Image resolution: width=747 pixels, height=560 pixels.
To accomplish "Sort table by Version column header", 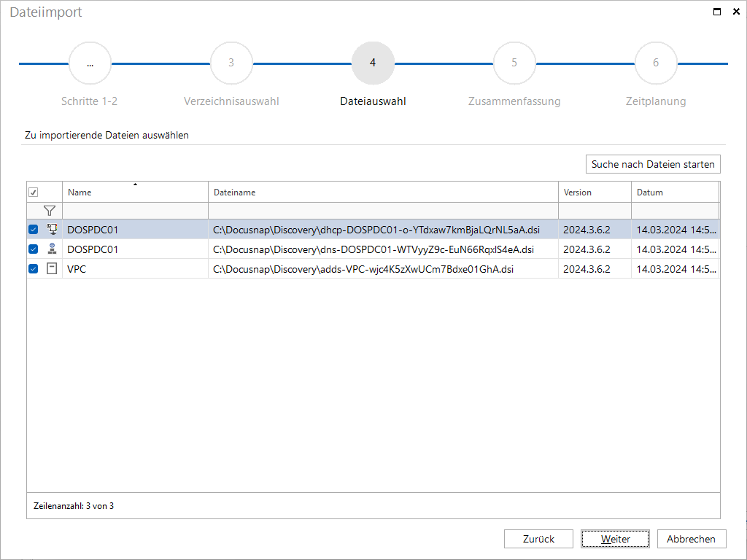I will pyautogui.click(x=595, y=192).
